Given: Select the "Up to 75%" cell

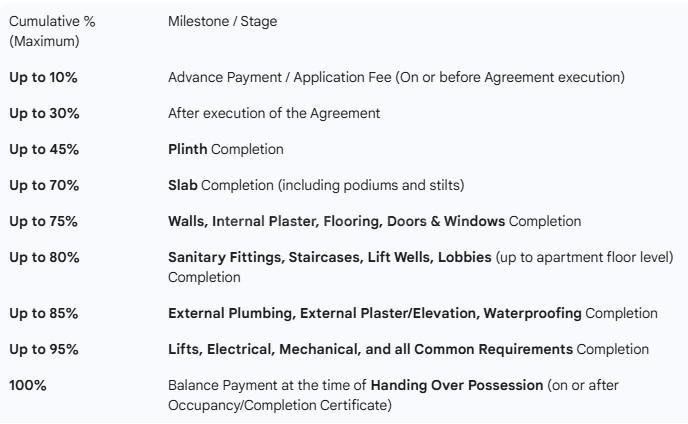Looking at the screenshot, I should [44, 222].
